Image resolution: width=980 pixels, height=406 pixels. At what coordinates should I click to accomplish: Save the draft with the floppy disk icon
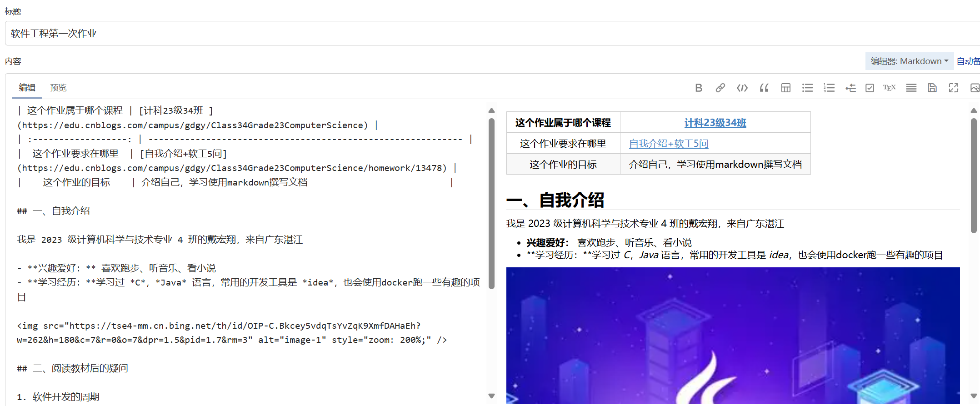[932, 88]
